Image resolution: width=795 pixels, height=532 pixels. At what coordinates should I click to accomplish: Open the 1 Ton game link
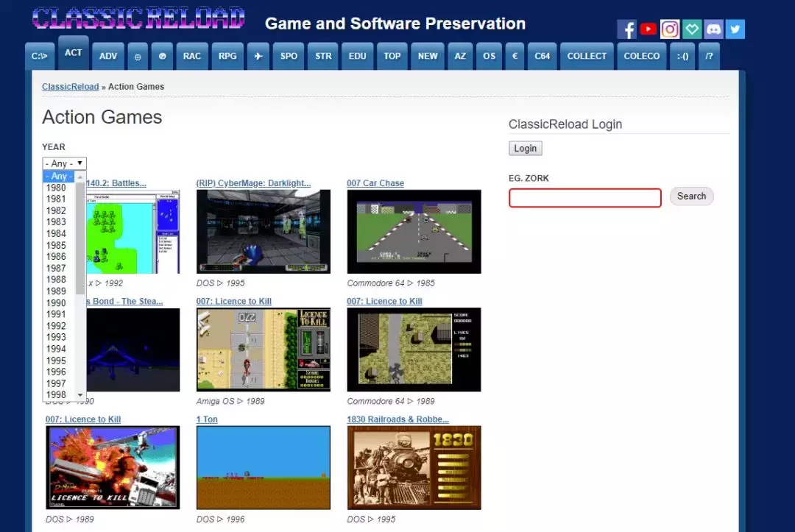(x=207, y=419)
